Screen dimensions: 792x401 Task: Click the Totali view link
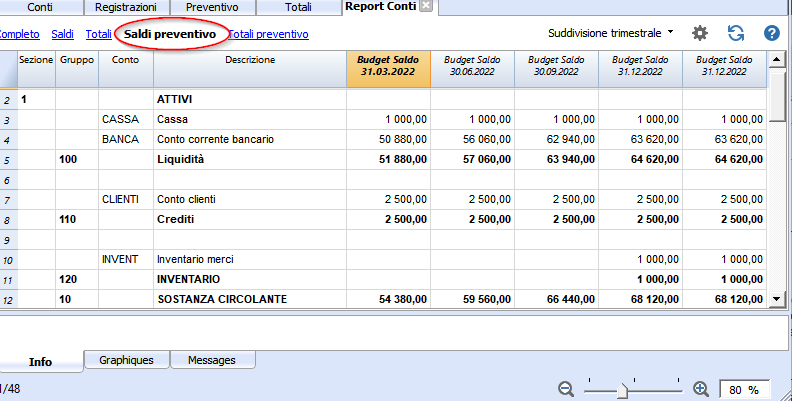(x=98, y=34)
